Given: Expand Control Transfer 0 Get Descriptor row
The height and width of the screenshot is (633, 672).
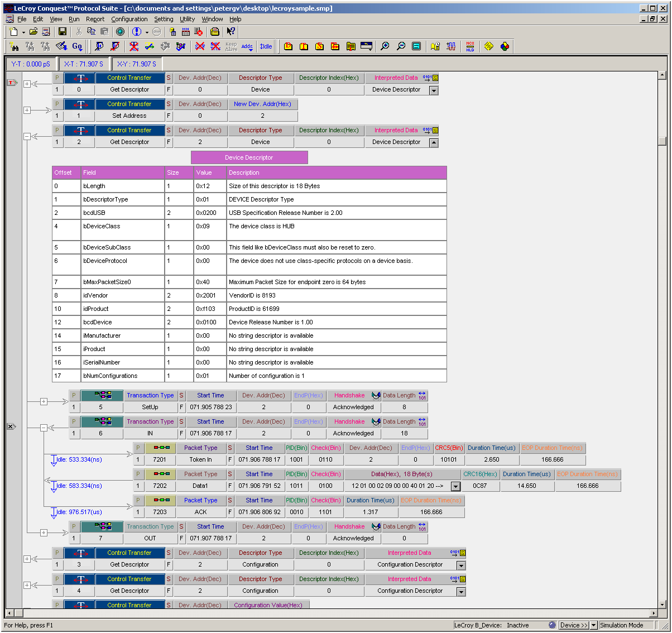Looking at the screenshot, I should pos(27,84).
